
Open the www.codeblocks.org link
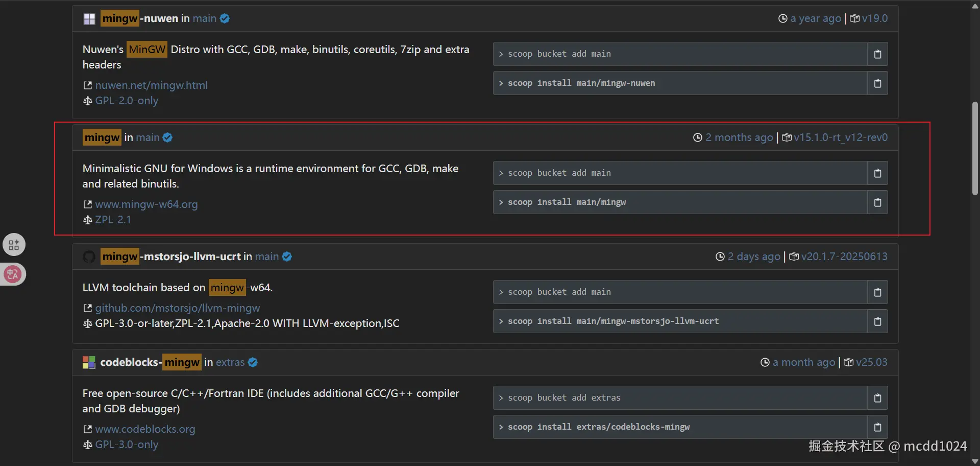tap(145, 429)
